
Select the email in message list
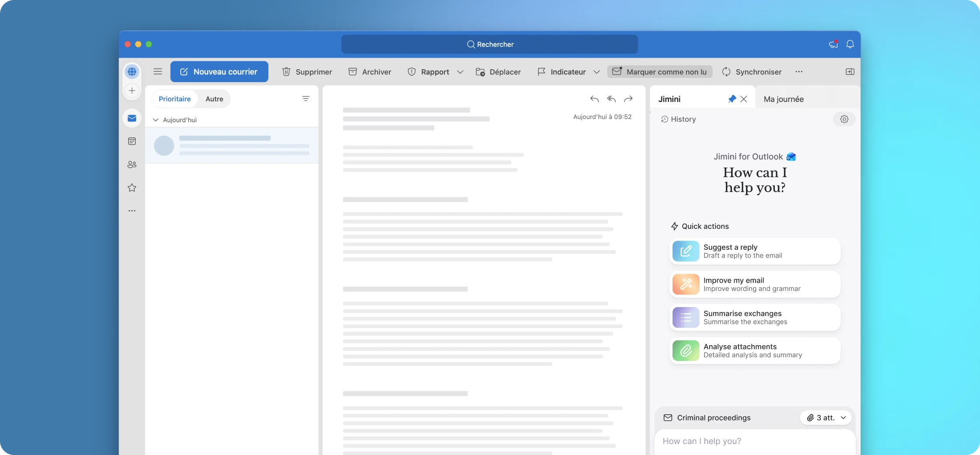[232, 145]
